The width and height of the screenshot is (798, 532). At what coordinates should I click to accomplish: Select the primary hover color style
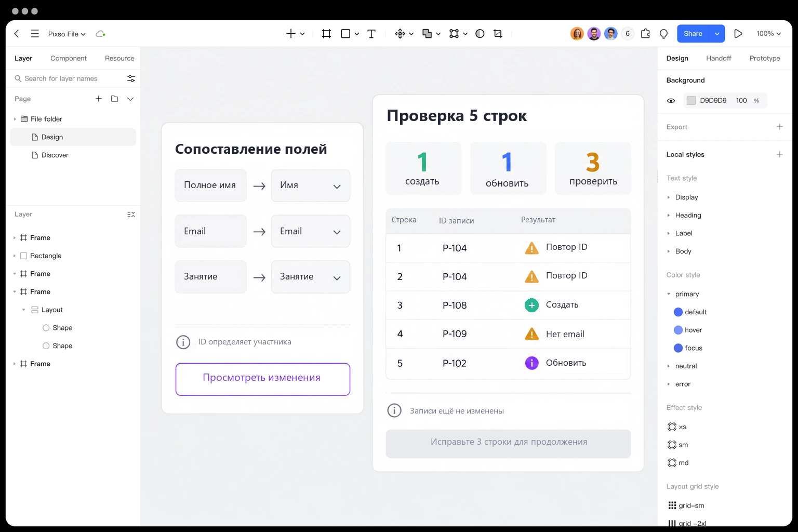[688, 330]
